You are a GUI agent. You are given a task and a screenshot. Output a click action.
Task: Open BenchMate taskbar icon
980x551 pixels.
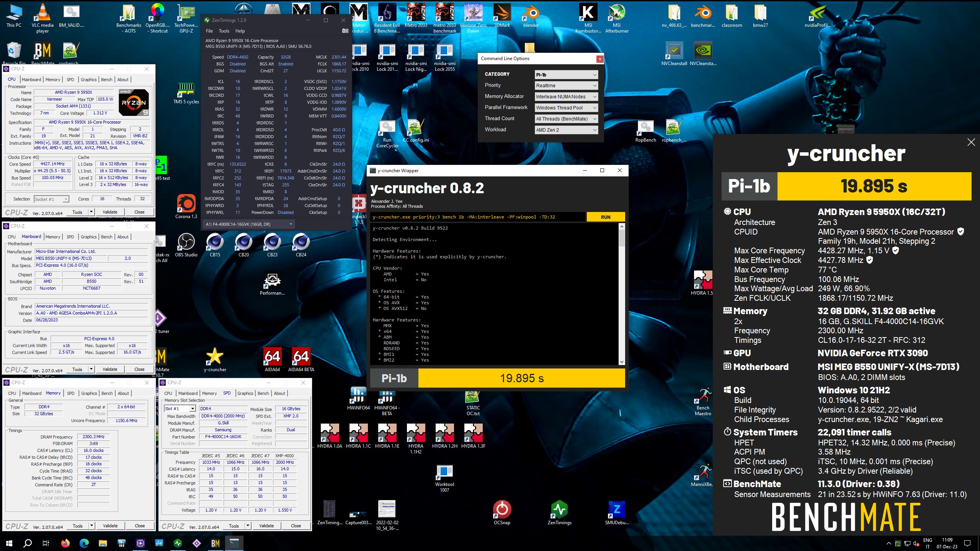(x=215, y=543)
